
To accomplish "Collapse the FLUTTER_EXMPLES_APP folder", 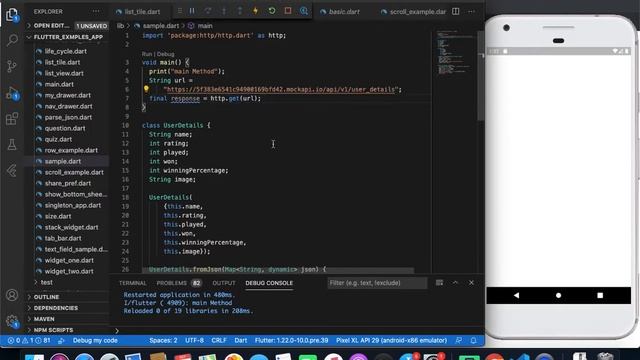I will 67,37.
